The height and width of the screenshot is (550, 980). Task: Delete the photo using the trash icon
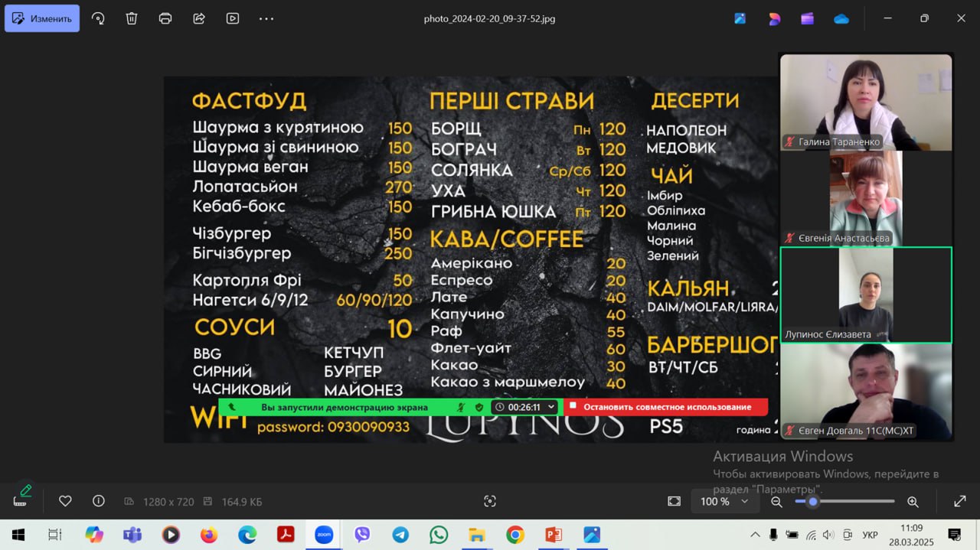(132, 18)
